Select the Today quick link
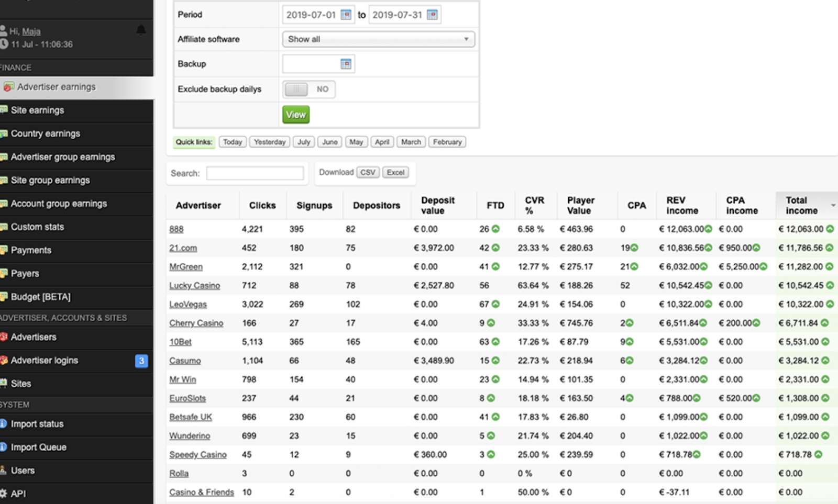The height and width of the screenshot is (504, 838). (x=233, y=142)
